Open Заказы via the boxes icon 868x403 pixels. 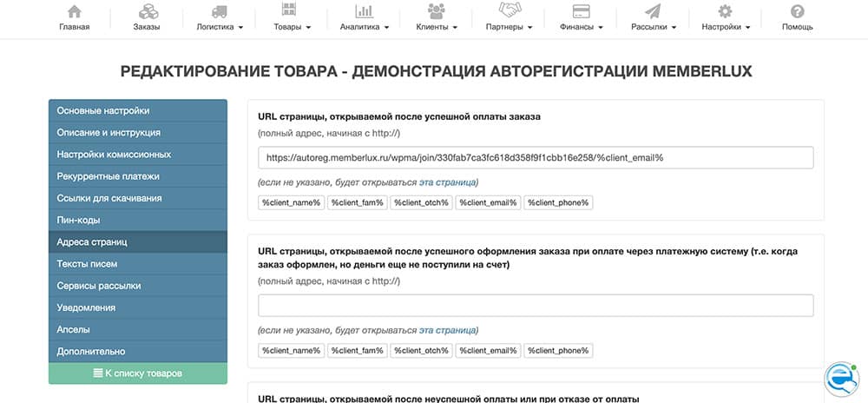[x=147, y=11]
